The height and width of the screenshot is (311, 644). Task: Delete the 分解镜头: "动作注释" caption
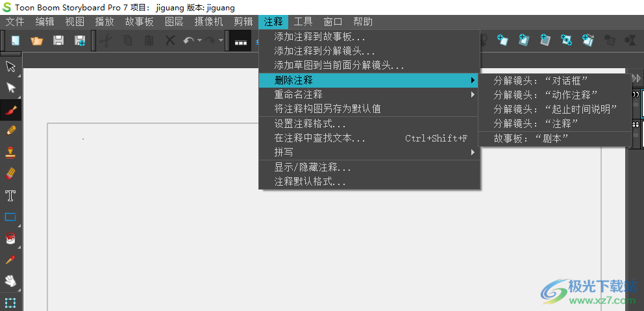tap(555, 95)
